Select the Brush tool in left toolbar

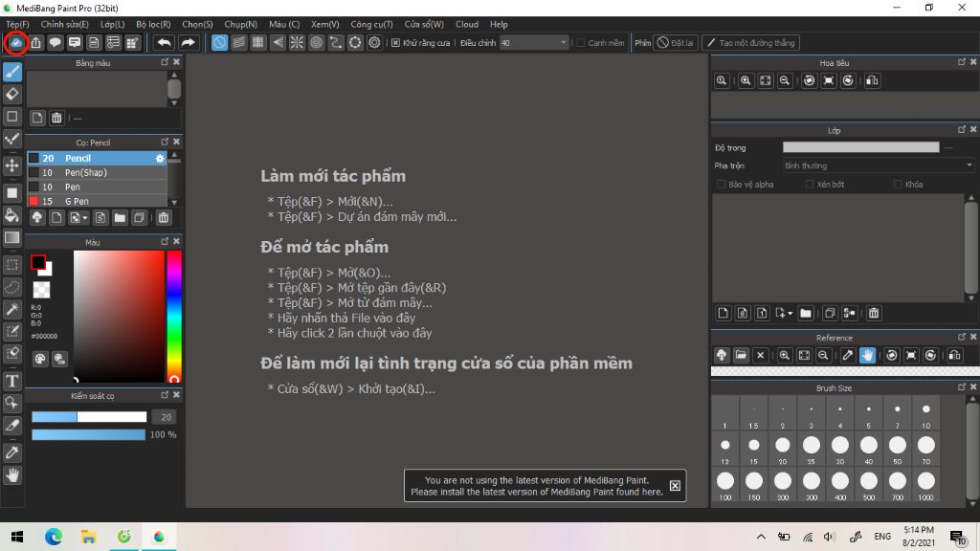(x=11, y=72)
